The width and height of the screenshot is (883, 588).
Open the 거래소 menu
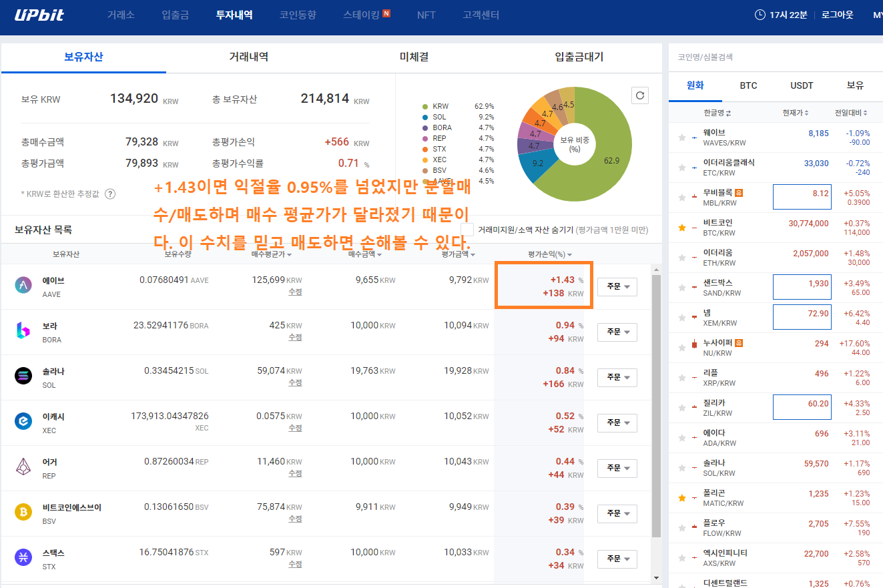tap(121, 15)
